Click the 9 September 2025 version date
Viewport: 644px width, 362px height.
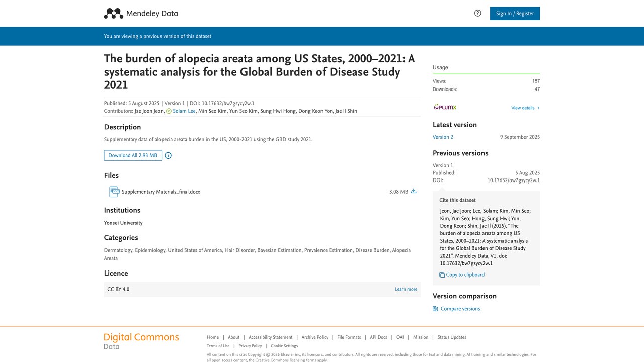(x=520, y=137)
